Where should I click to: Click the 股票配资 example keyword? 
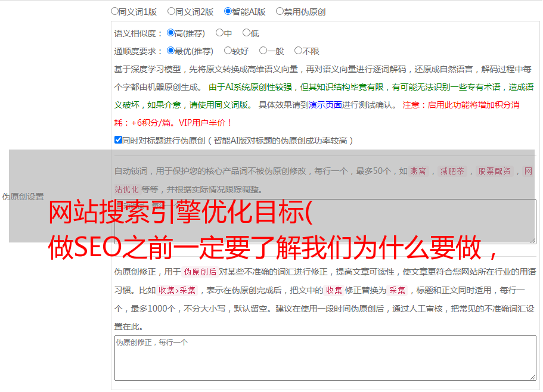[x=495, y=171]
